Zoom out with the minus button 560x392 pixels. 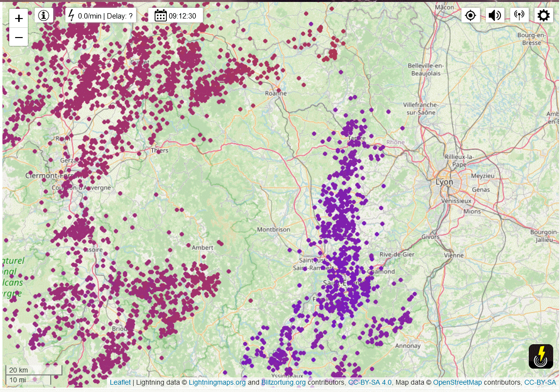19,37
